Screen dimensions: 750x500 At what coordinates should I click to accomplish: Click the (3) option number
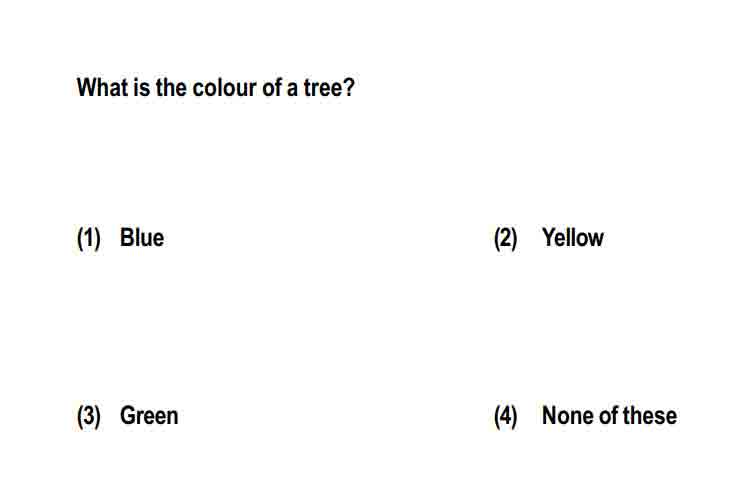[x=89, y=416]
